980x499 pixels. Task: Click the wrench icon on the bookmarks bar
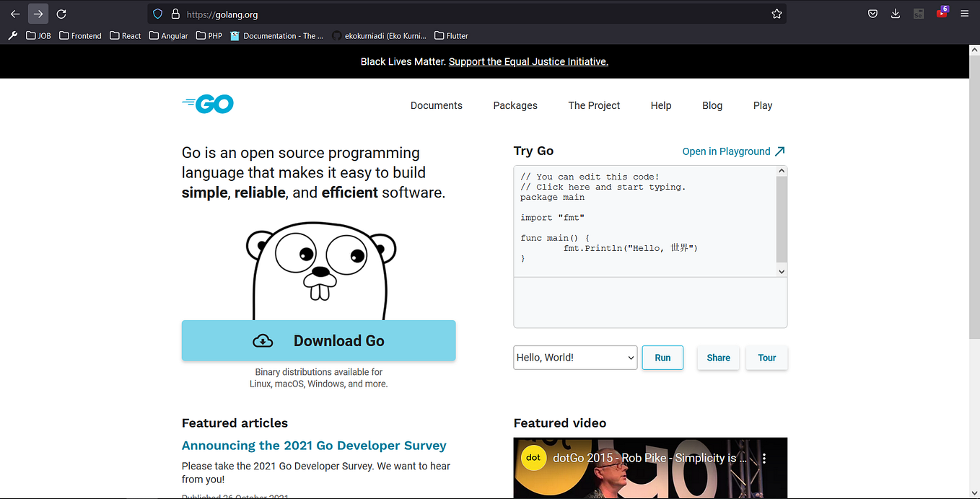click(x=12, y=35)
